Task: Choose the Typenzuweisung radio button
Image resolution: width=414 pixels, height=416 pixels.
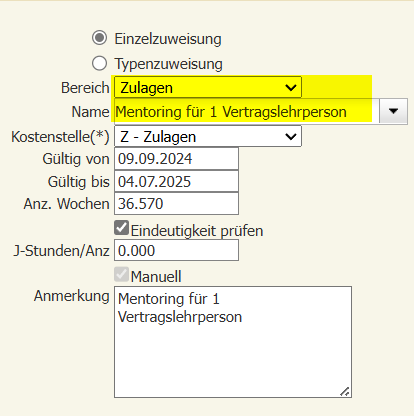Action: coord(99,63)
